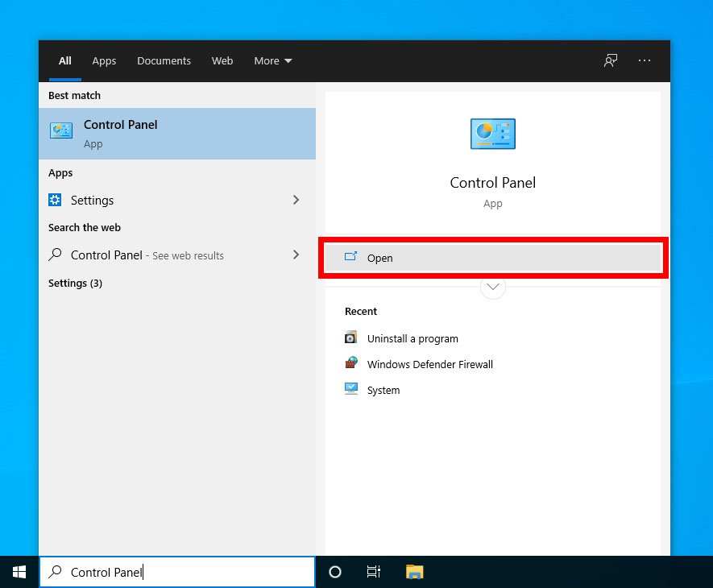The image size is (713, 588).
Task: Select the Control Panel best match result
Action: tap(177, 134)
